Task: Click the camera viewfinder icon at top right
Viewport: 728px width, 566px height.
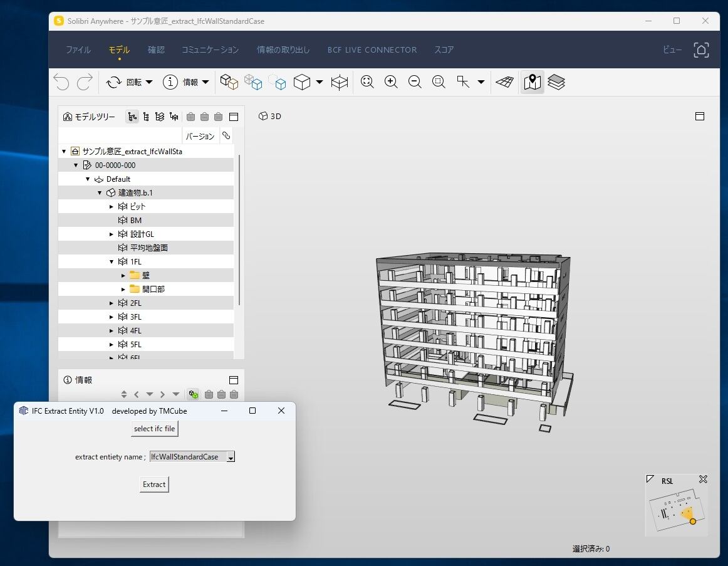Action: pos(701,50)
